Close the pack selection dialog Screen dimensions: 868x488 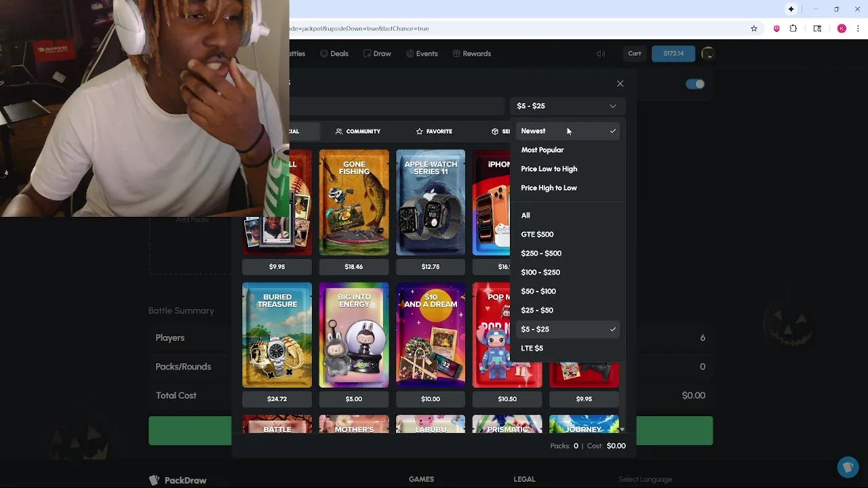click(620, 83)
